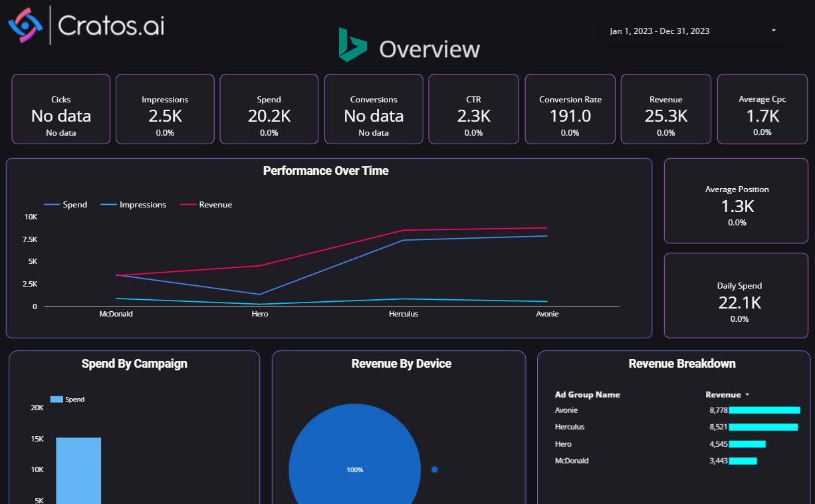Click the Hero revenue bar 4,545
Viewport: 815px width, 504px height.
pyautogui.click(x=747, y=444)
